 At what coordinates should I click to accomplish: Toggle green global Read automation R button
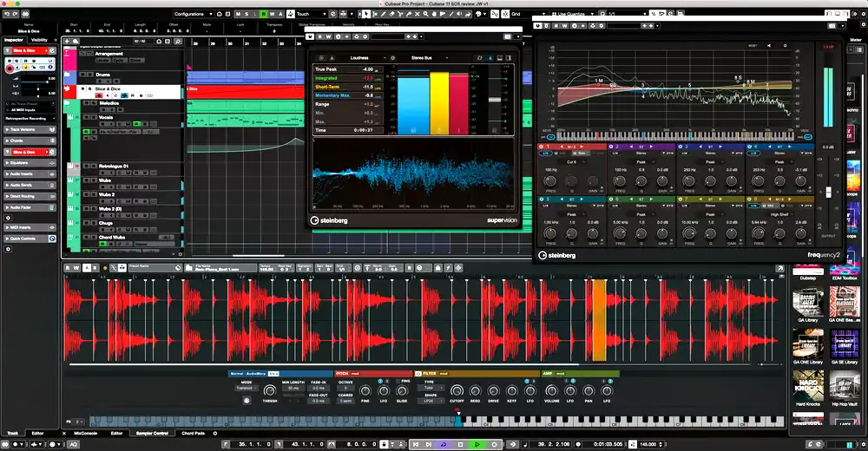click(264, 14)
